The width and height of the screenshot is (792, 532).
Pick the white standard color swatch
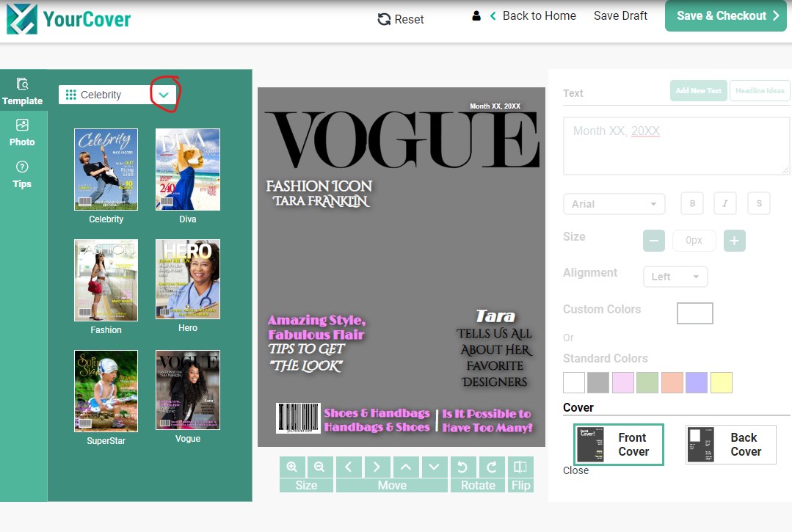(x=574, y=382)
